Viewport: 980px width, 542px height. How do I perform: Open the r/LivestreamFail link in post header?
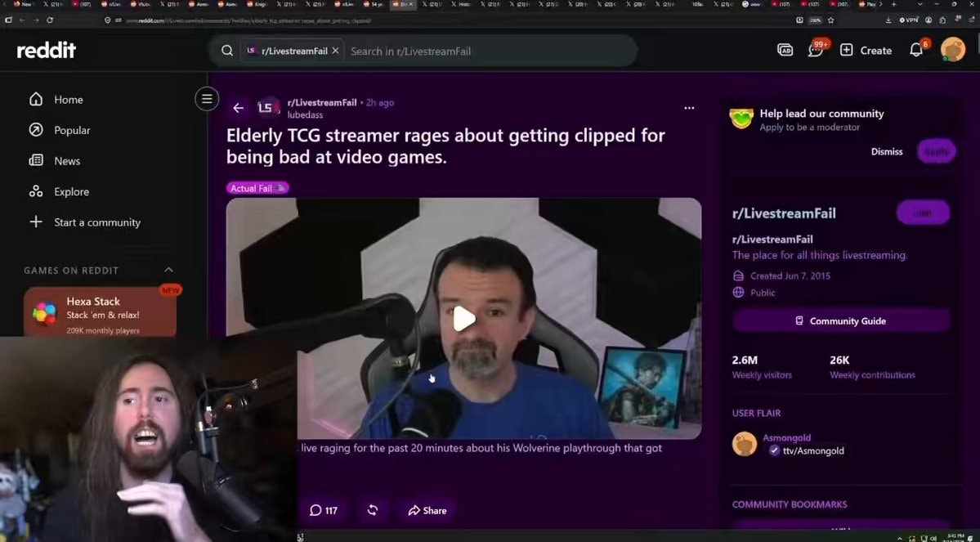pos(322,102)
